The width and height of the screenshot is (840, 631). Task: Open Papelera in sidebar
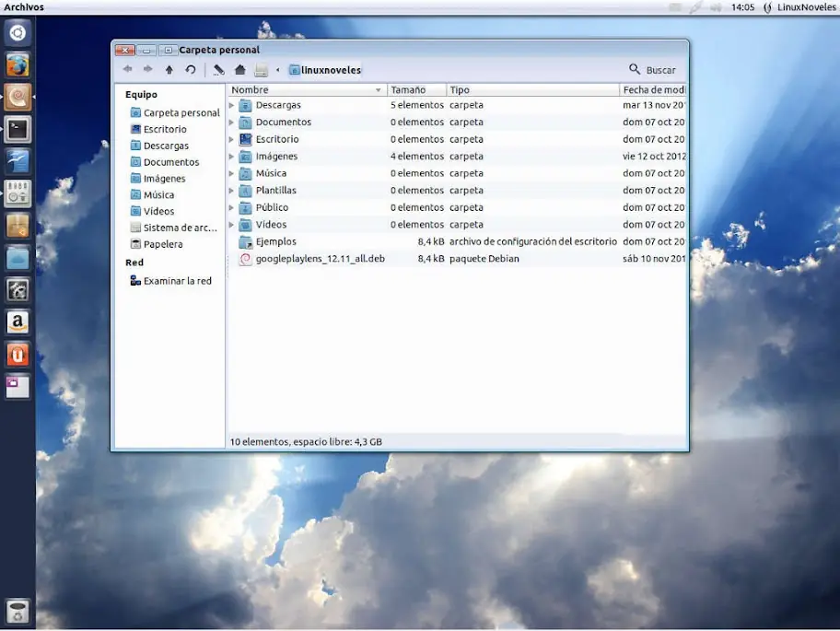point(157,244)
